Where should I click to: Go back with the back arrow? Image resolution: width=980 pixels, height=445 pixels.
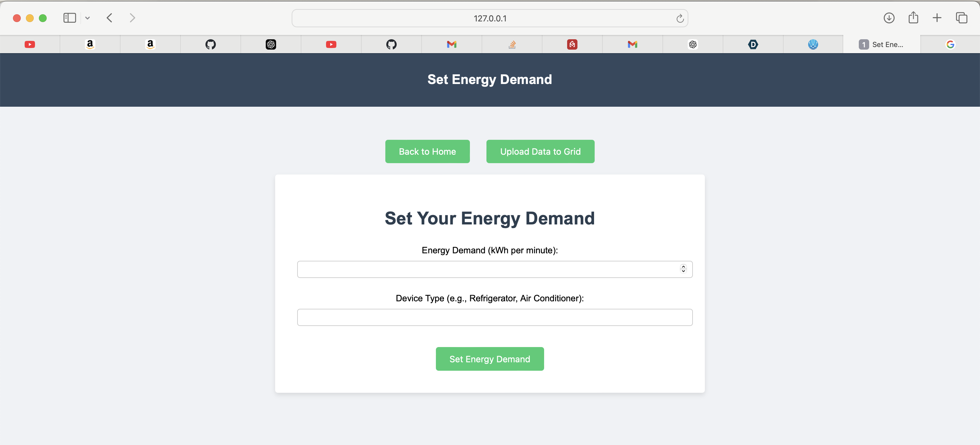pyautogui.click(x=110, y=18)
